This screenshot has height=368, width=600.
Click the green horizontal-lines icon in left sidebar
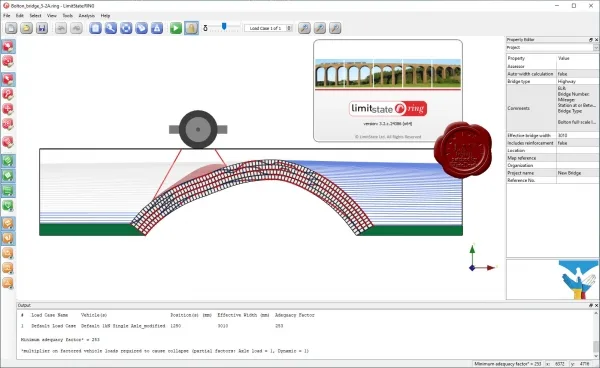coord(8,190)
